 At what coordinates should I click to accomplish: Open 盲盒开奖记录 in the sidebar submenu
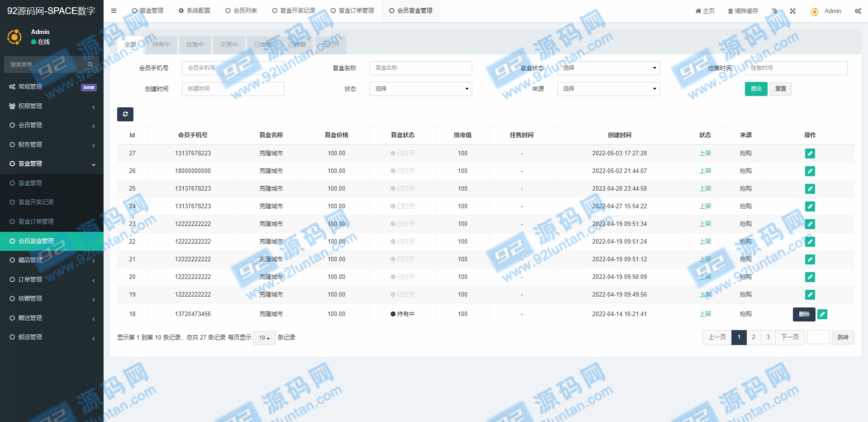tap(52, 202)
